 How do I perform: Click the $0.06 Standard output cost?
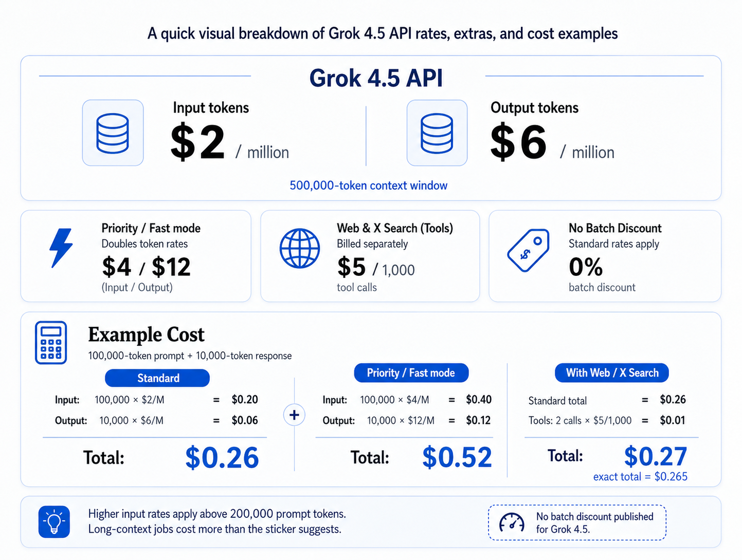coord(245,420)
